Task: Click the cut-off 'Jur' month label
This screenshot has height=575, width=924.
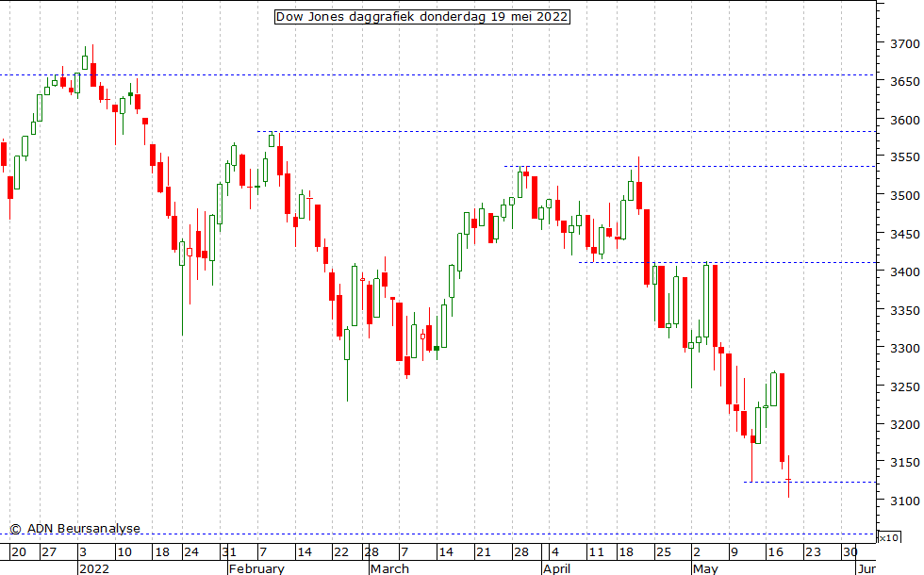Action: (x=866, y=568)
